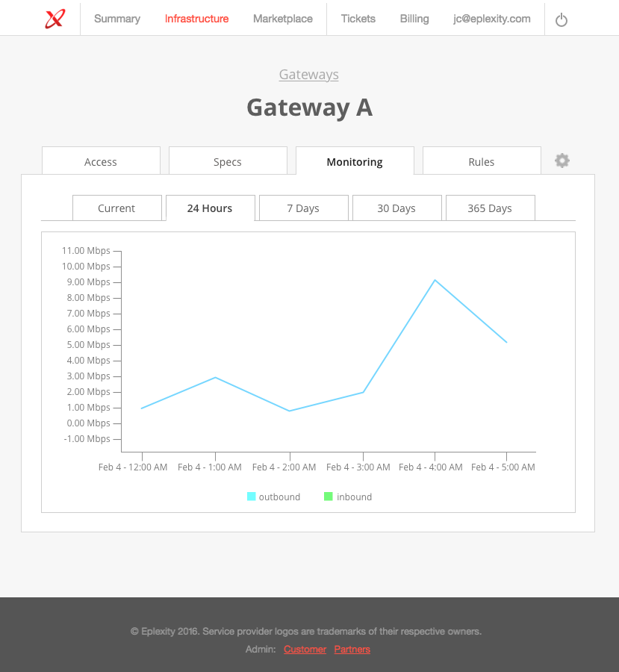Show the 7 Days range
The image size is (619, 672).
point(304,208)
